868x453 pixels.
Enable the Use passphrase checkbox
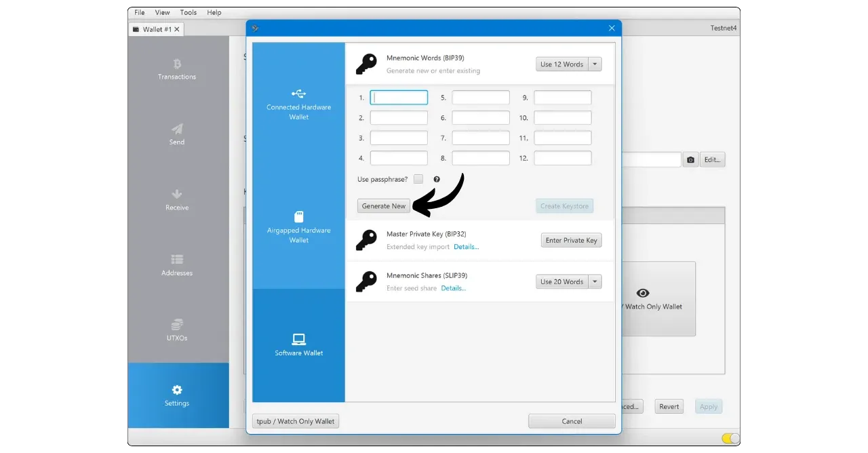(418, 179)
